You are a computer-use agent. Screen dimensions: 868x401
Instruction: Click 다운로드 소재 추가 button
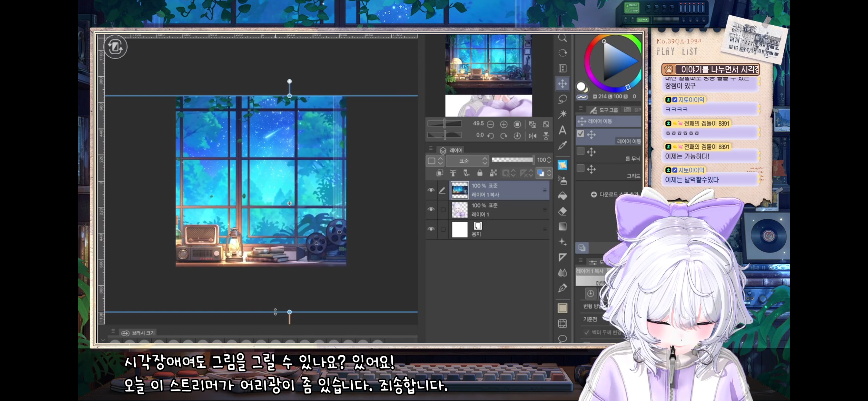click(x=615, y=194)
